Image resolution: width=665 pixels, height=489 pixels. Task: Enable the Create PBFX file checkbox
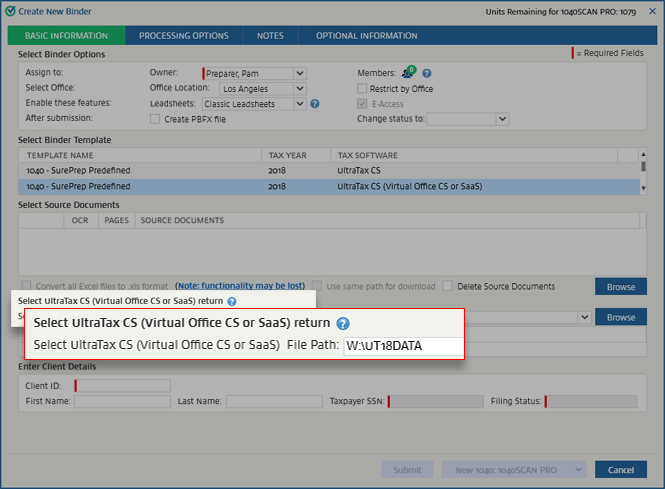pos(155,119)
